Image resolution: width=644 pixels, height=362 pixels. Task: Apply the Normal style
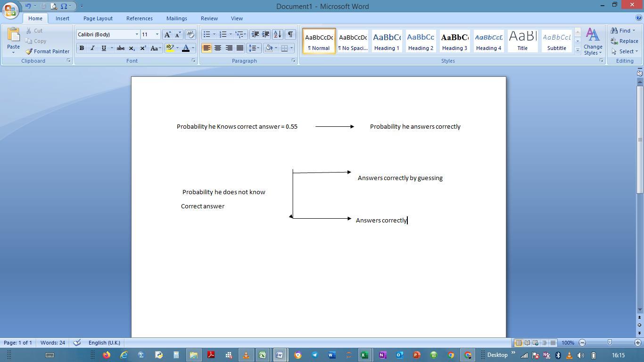pos(319,41)
